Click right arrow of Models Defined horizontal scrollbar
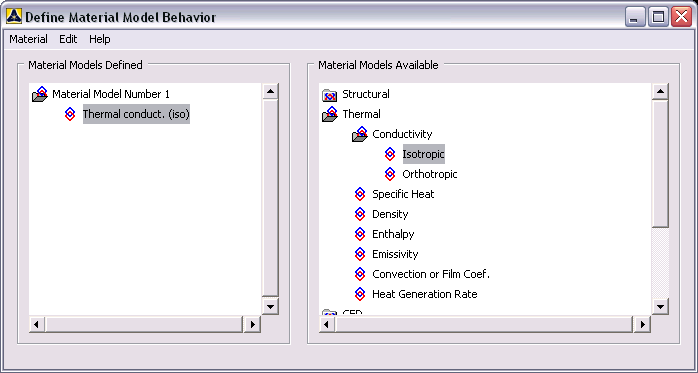 252,324
